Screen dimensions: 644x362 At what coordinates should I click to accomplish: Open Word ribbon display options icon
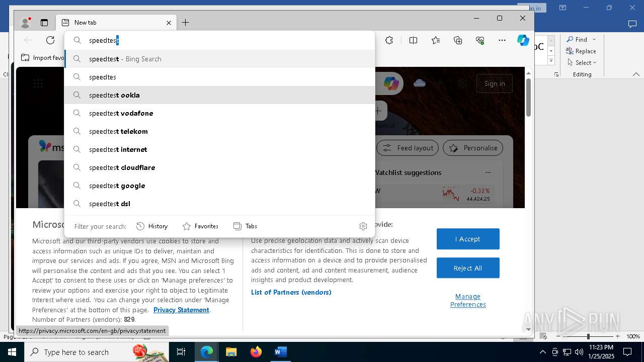pyautogui.click(x=563, y=8)
